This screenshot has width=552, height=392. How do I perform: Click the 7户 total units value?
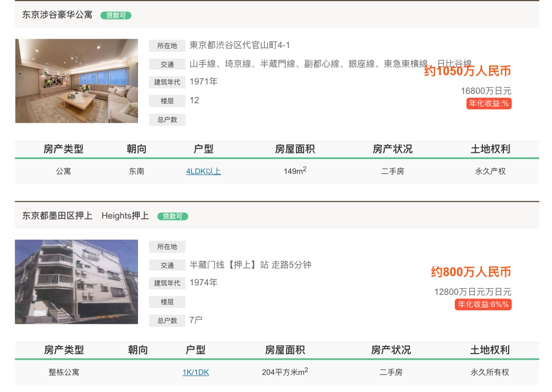pos(196,320)
